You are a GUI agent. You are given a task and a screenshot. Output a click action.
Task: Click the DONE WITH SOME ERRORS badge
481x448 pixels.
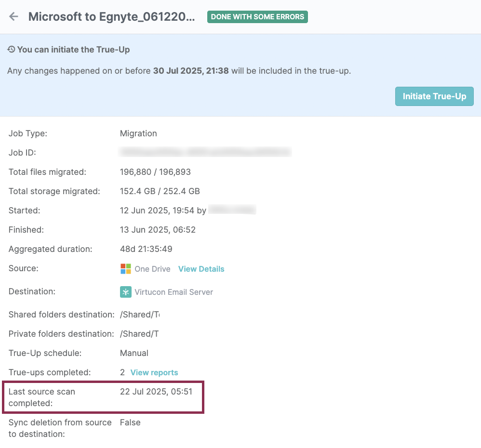tap(257, 17)
